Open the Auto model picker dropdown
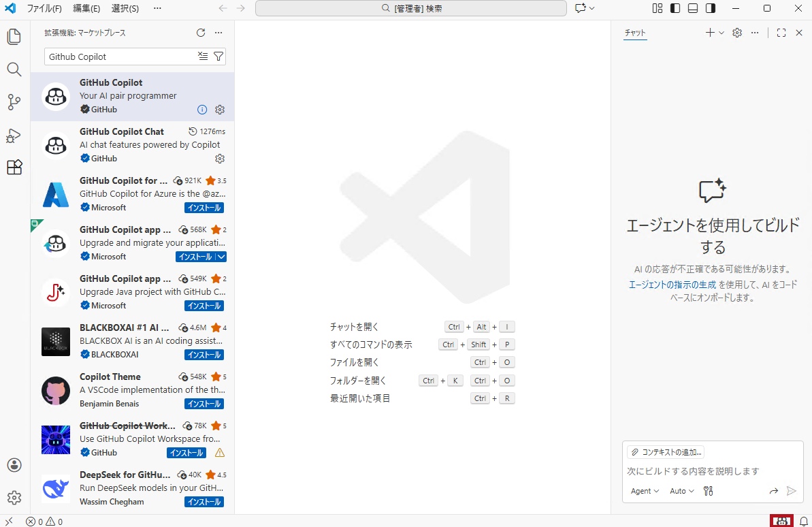 (682, 491)
